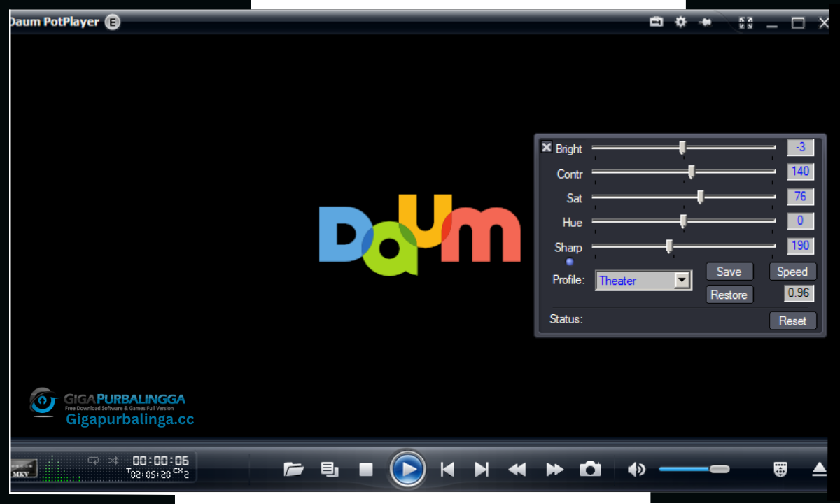The height and width of the screenshot is (504, 840).
Task: Click the Hue slider handle
Action: [684, 221]
